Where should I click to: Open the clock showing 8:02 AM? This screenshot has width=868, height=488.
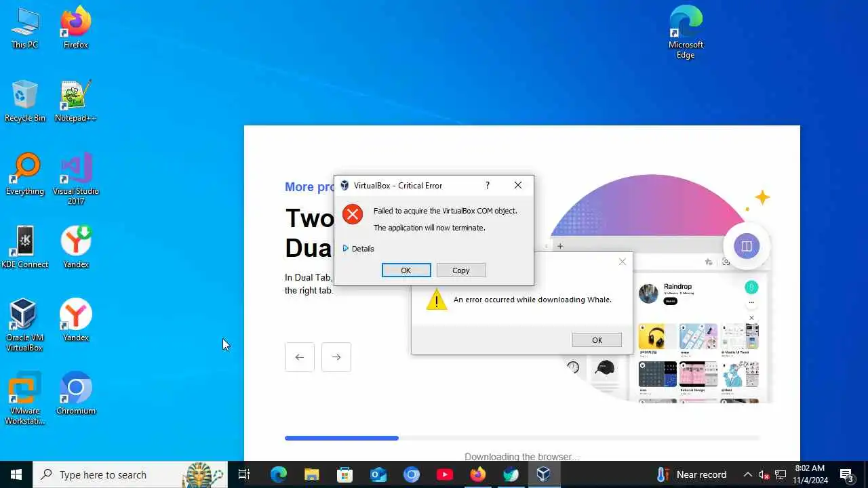(x=810, y=474)
